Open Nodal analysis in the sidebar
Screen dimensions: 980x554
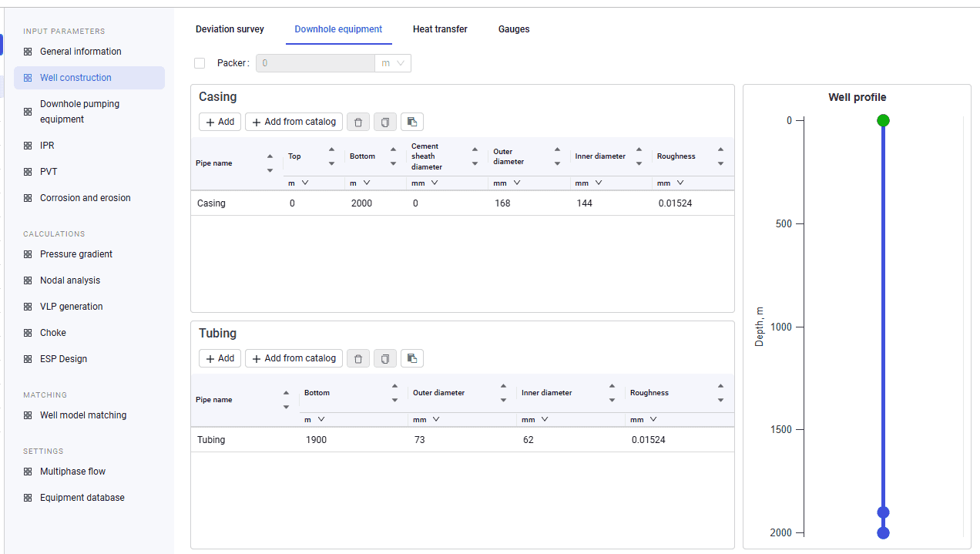[70, 280]
